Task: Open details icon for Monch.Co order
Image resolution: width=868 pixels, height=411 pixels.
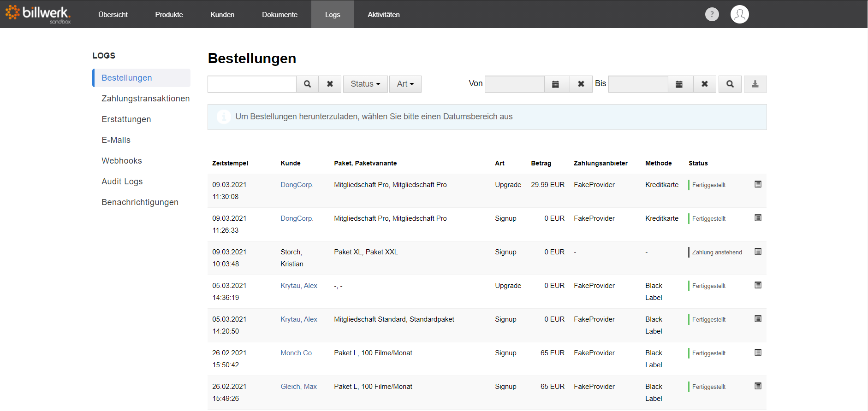Action: pos(758,352)
